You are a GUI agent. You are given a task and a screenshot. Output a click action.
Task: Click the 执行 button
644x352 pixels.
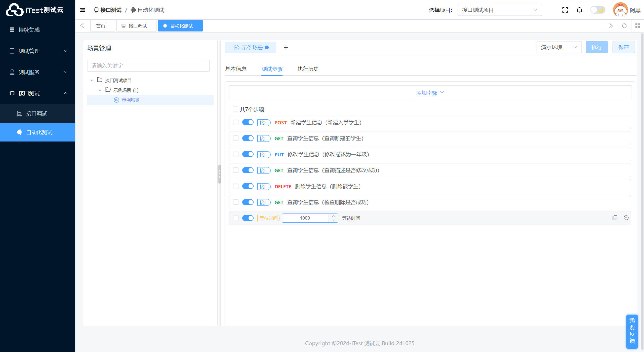(x=596, y=47)
